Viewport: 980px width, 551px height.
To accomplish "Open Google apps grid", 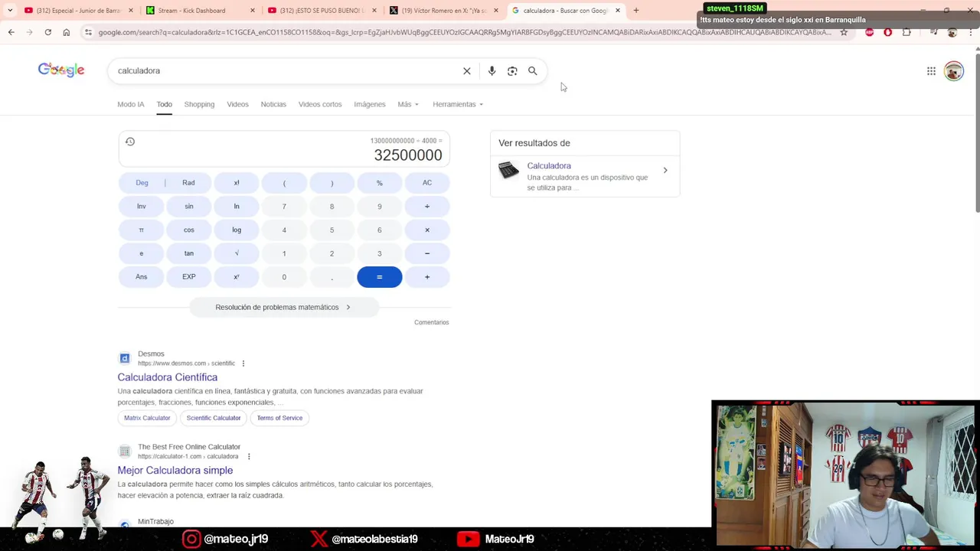I will point(931,71).
